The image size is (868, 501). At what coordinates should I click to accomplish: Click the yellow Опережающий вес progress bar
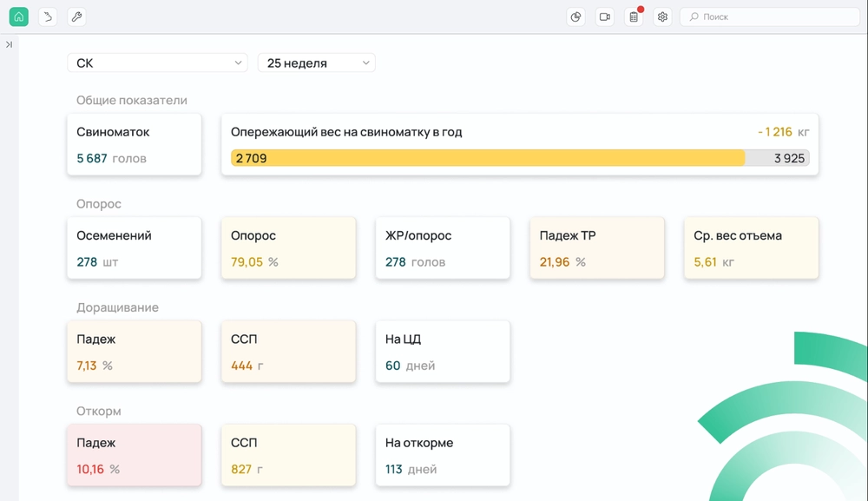click(488, 158)
